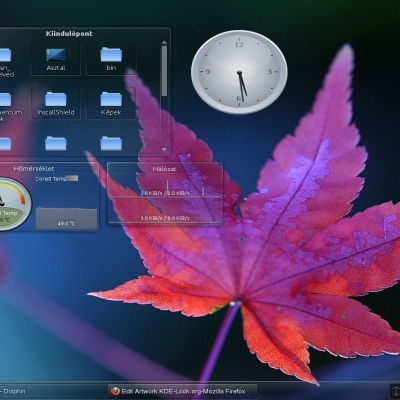Click the Hőmérséklet widget title
The image size is (400, 400).
point(34,169)
